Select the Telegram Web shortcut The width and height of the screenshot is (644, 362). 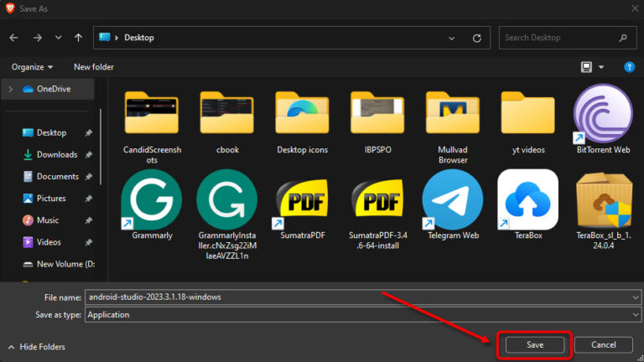pos(453,204)
